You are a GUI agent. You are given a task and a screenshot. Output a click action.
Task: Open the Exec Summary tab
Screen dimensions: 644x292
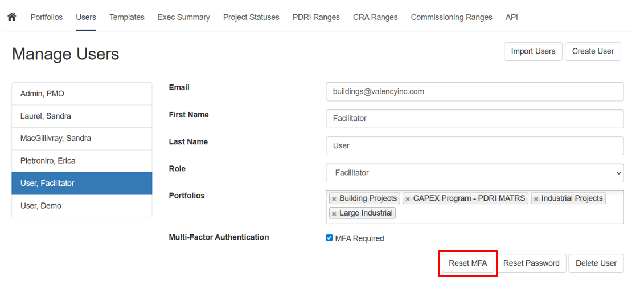point(183,17)
